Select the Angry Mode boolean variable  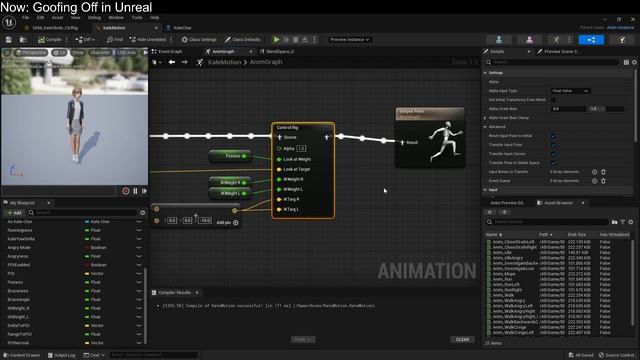tap(73, 247)
